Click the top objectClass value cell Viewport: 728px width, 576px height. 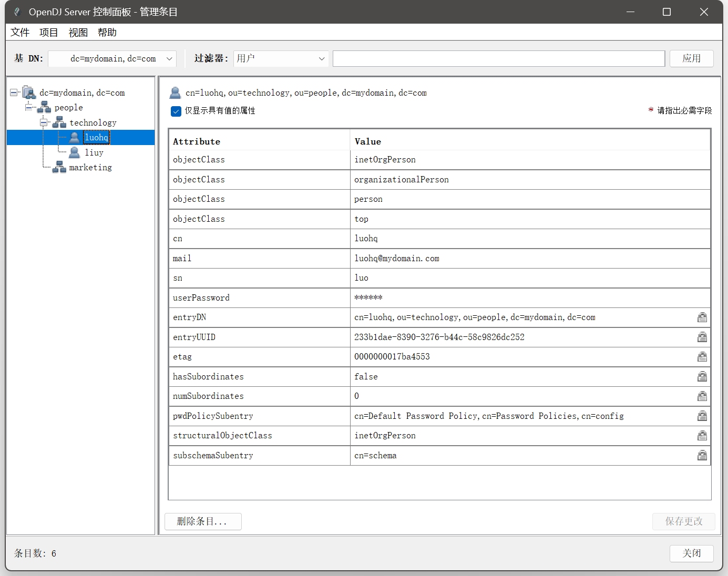(x=530, y=219)
